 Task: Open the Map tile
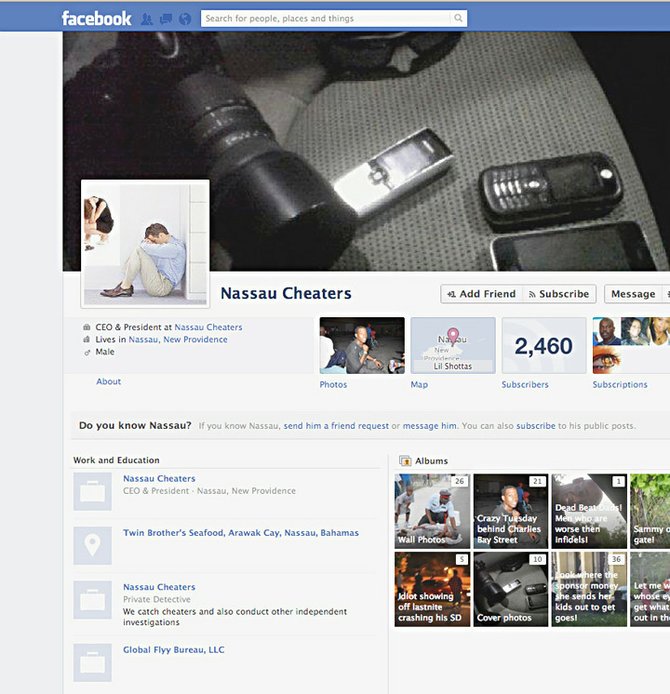[x=453, y=345]
